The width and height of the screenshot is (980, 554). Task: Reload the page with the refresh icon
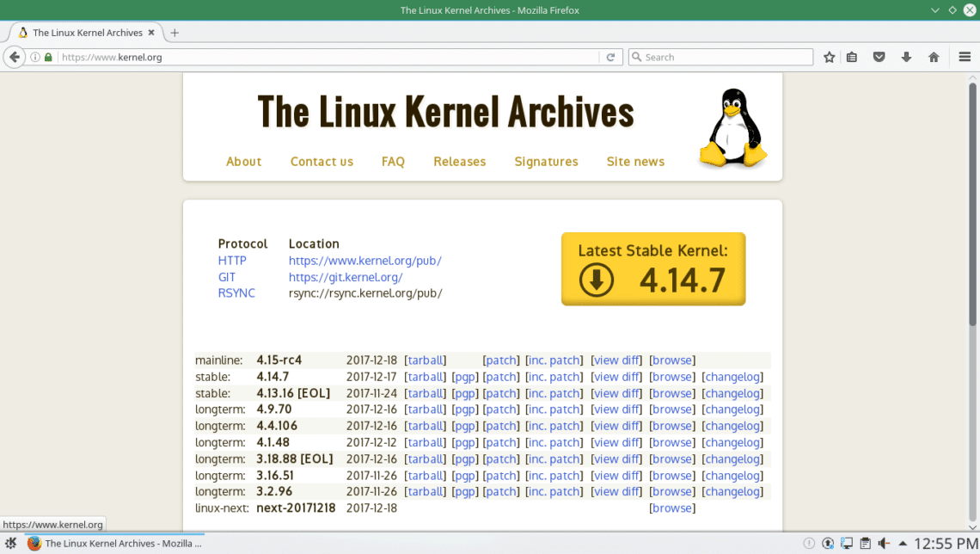[x=610, y=57]
